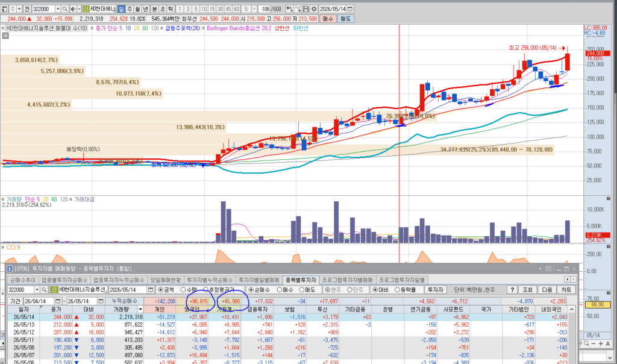Open chart settings gear icon

(313, 8)
